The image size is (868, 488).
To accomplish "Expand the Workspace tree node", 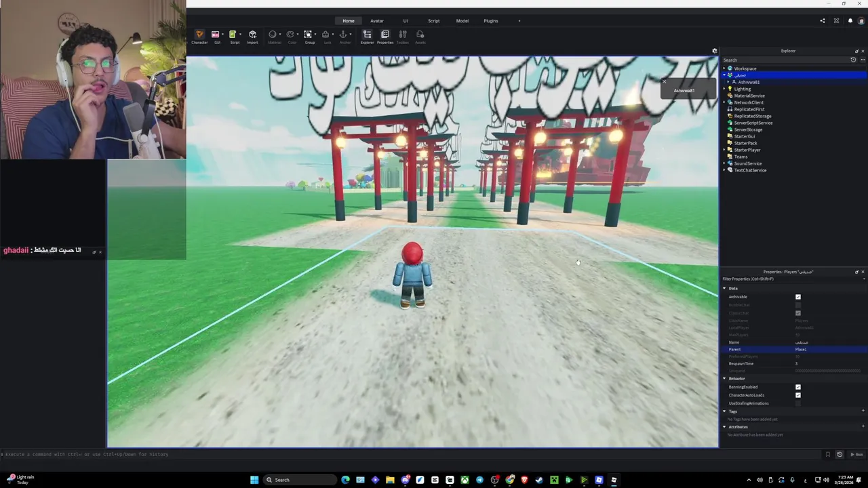I will tap(724, 68).
